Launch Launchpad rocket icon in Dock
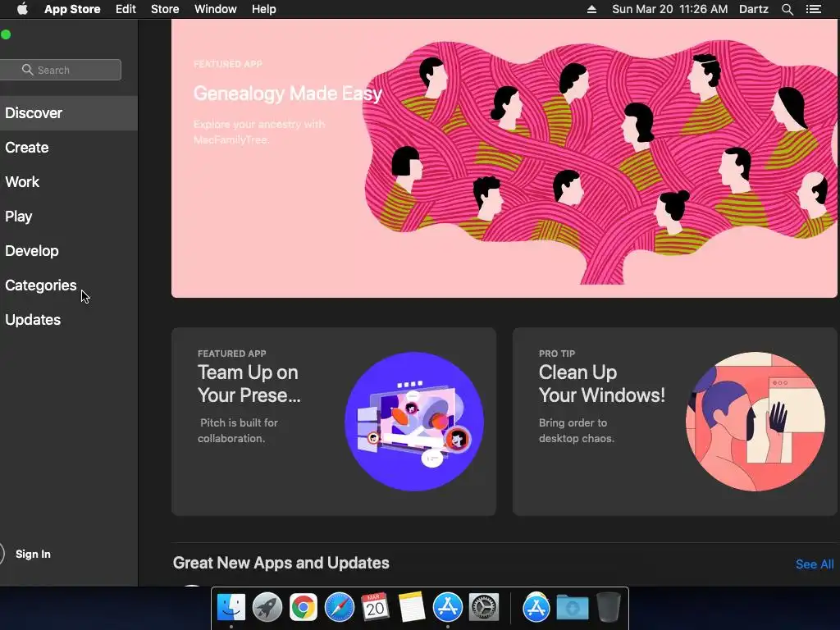This screenshot has height=630, width=840. pyautogui.click(x=267, y=608)
